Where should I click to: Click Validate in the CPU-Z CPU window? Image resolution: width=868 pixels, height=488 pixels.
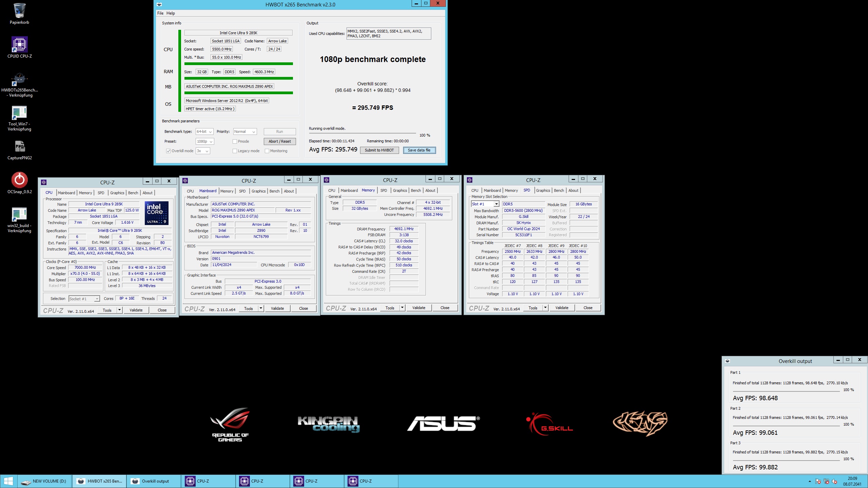[x=136, y=310]
